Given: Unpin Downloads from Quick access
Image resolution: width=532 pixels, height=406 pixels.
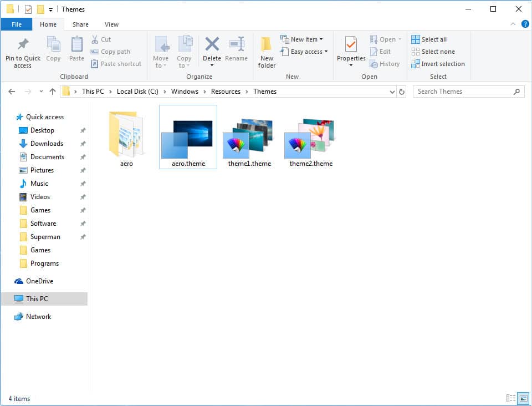Looking at the screenshot, I should coord(83,144).
